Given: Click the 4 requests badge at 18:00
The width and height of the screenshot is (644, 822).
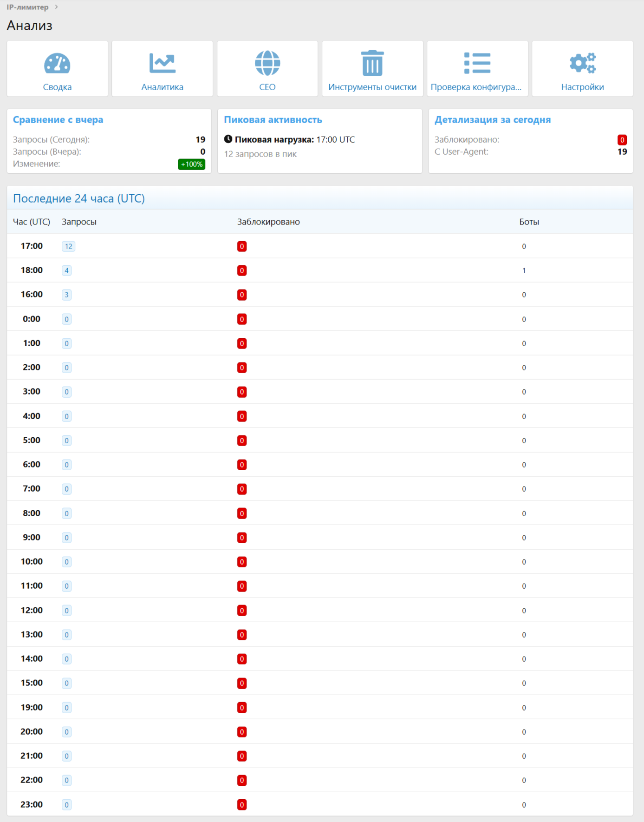Looking at the screenshot, I should tap(67, 270).
